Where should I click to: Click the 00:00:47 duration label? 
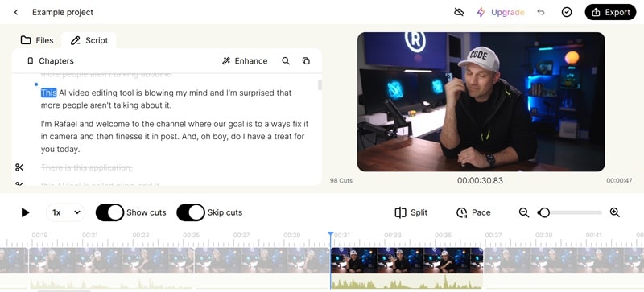[x=619, y=181]
